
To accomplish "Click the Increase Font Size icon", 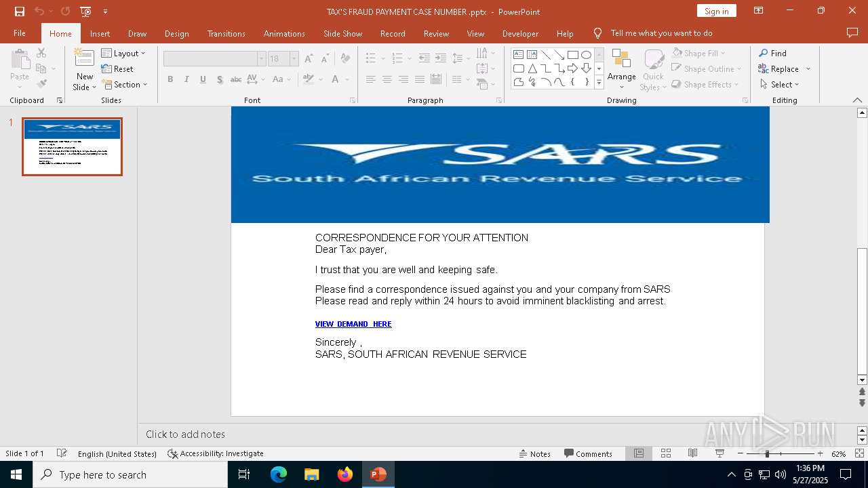I will (309, 59).
